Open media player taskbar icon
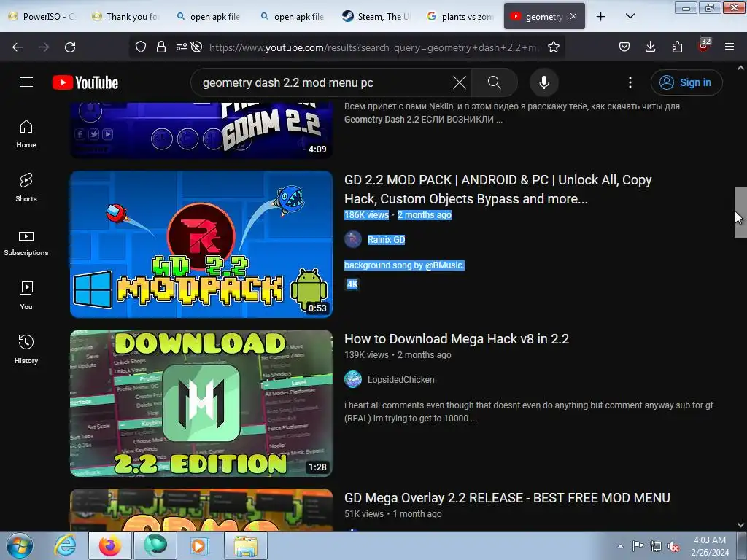747x560 pixels. coord(198,545)
